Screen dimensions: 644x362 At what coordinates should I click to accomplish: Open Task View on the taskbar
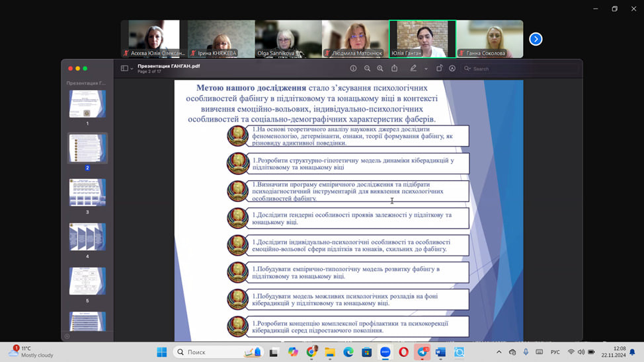274,352
